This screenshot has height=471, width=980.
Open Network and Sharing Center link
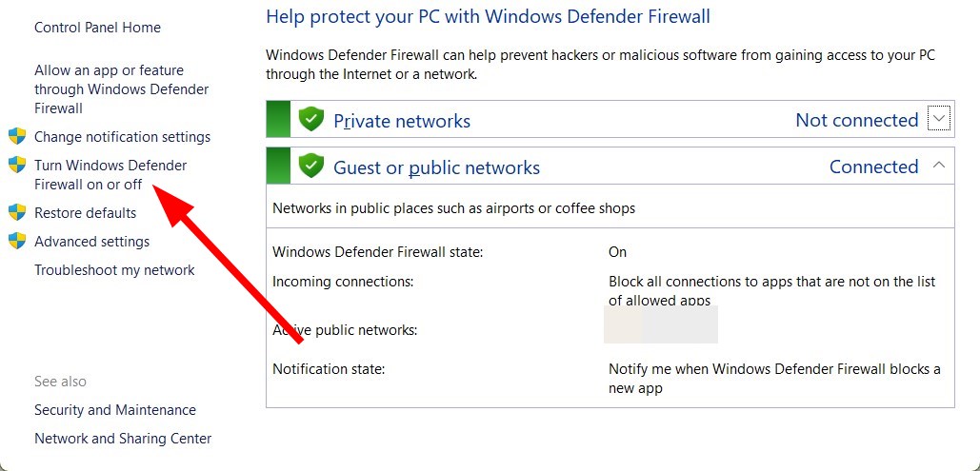click(123, 439)
